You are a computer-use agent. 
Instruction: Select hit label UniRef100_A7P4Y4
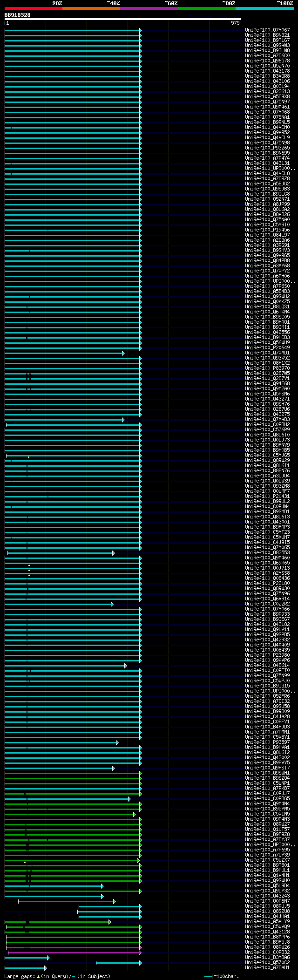[x=267, y=158]
